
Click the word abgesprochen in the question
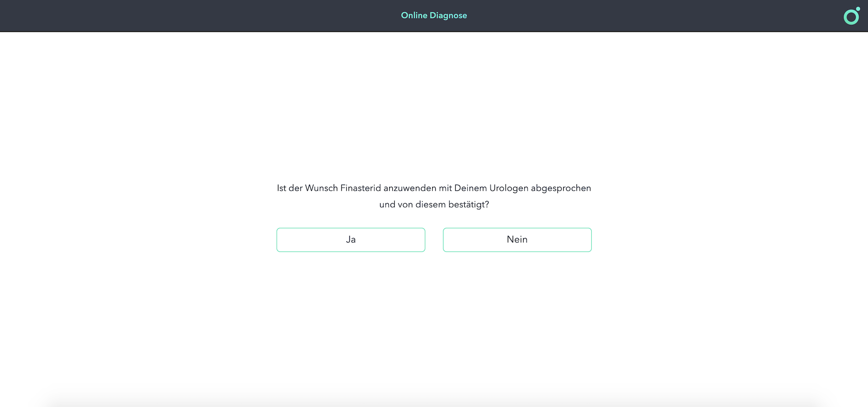(x=561, y=188)
